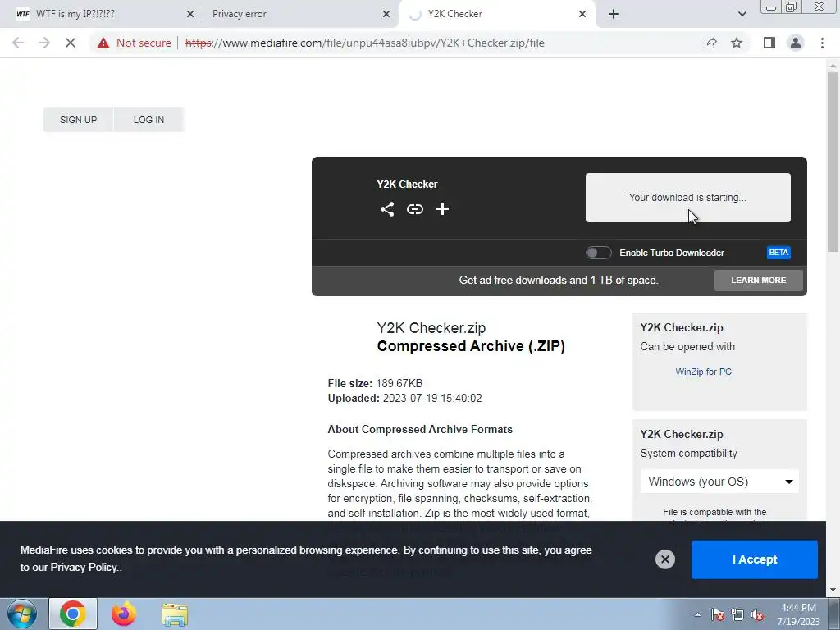The width and height of the screenshot is (840, 630).
Task: Click the muted volume tray icon
Action: coord(757,614)
